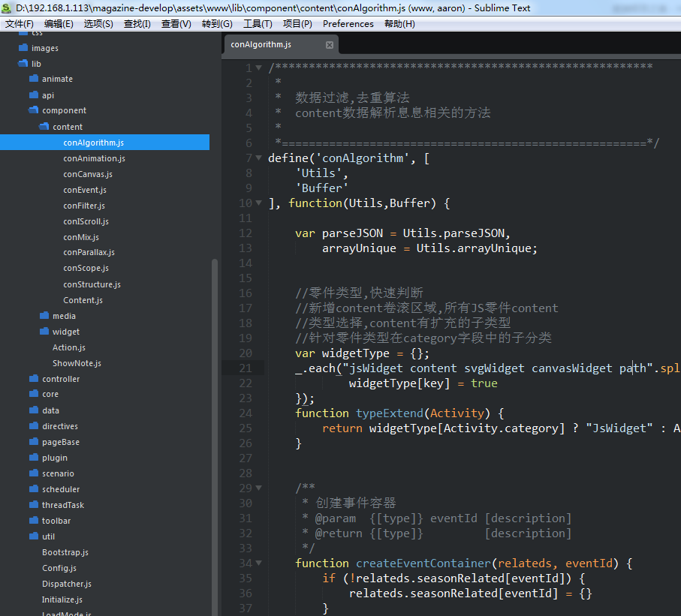This screenshot has width=681, height=616.
Task: Open conStructure.js from the sidebar
Action: pos(92,284)
